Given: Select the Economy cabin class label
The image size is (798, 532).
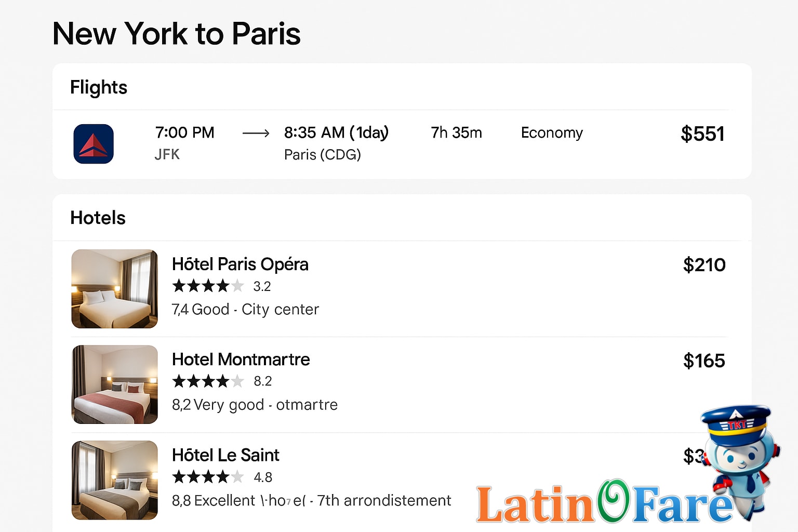Looking at the screenshot, I should click(x=552, y=133).
